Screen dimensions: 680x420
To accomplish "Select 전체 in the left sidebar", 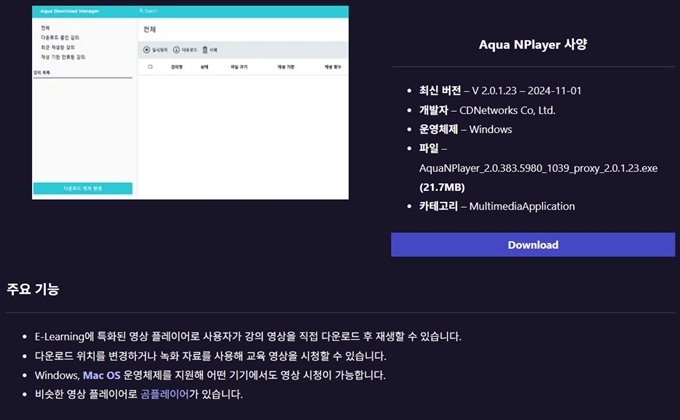I will [x=45, y=28].
